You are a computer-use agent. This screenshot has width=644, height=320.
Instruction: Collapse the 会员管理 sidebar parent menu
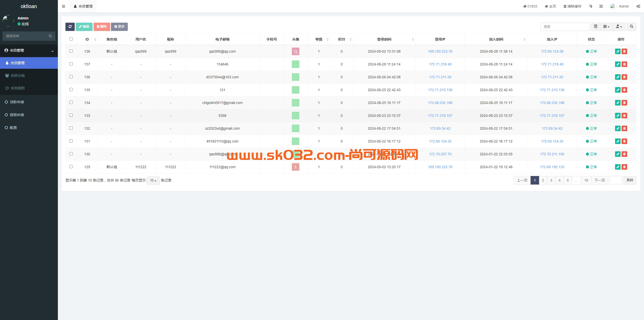click(29, 51)
